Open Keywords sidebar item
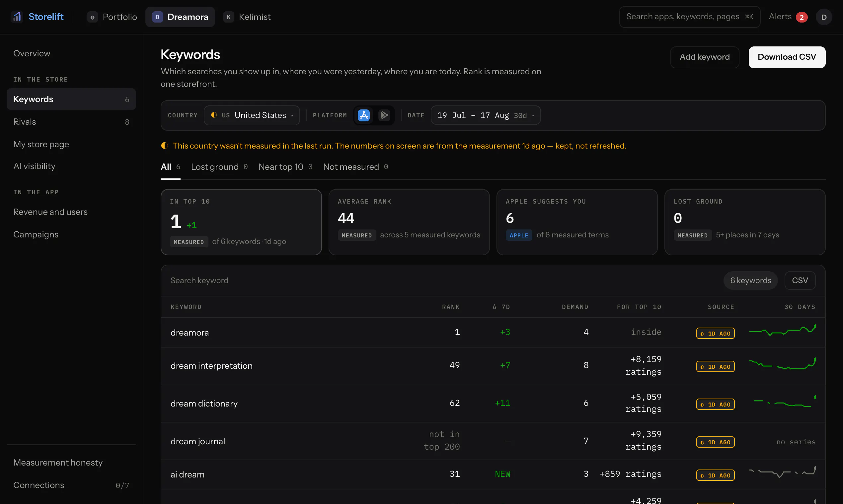 tap(71, 99)
